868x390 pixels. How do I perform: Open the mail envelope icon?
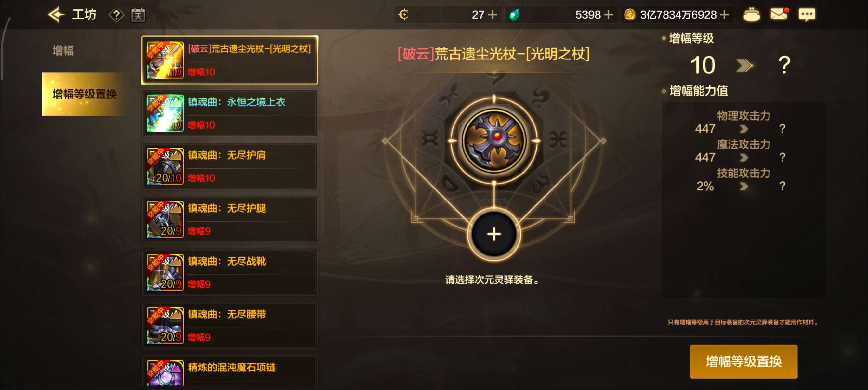coord(779,15)
